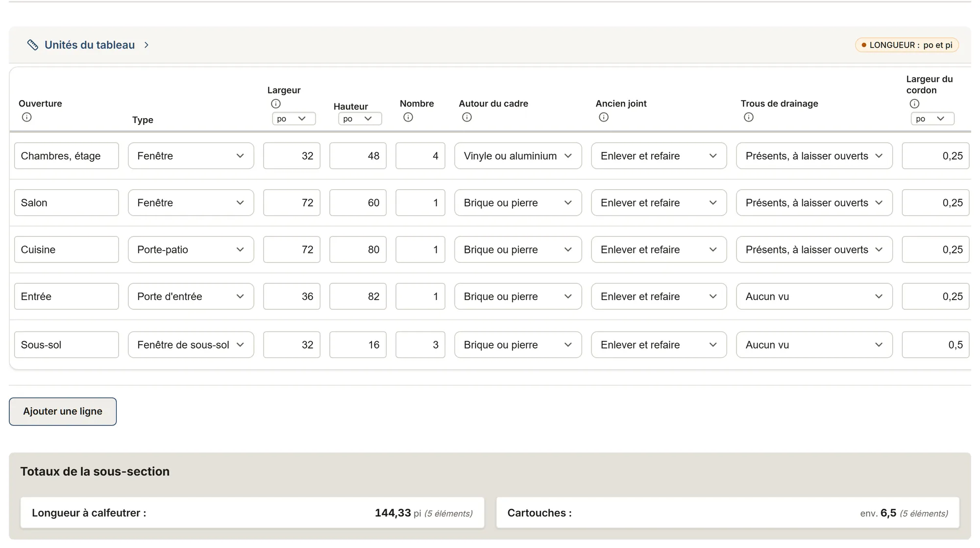Click the Trous de drainage info icon

pos(749,117)
